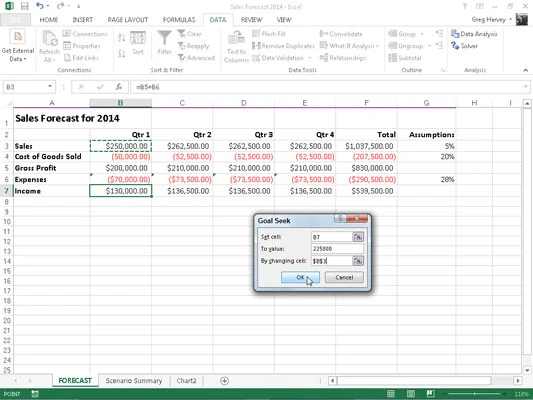The width and height of the screenshot is (533, 400).
Task: Collapse the ribbon with the chevron
Action: coord(526,70)
